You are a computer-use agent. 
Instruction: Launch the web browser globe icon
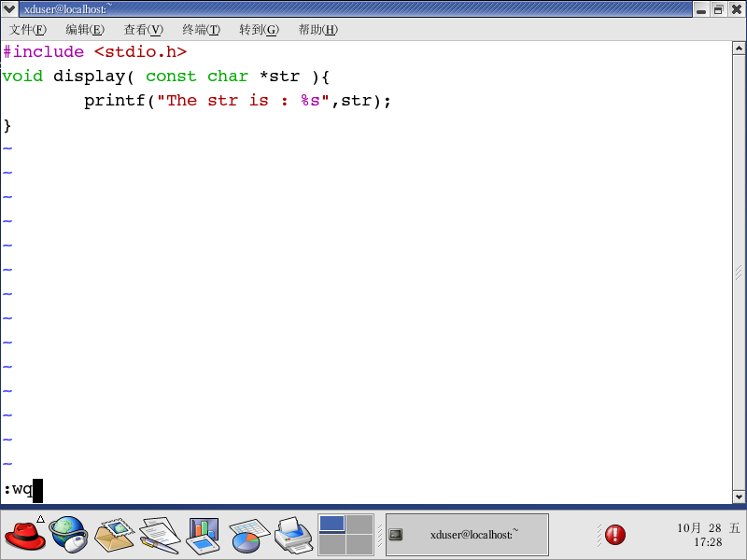[69, 535]
